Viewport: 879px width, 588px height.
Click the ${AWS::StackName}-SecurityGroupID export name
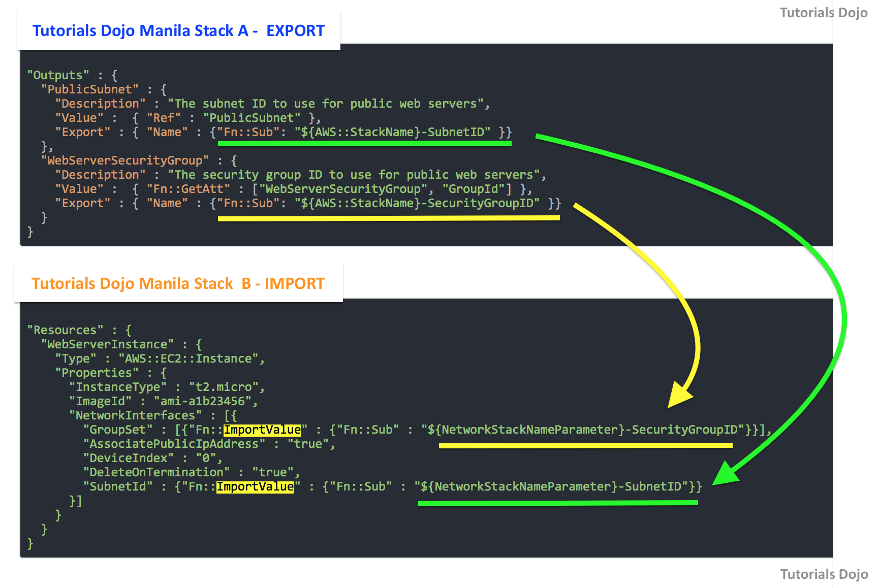click(x=417, y=203)
